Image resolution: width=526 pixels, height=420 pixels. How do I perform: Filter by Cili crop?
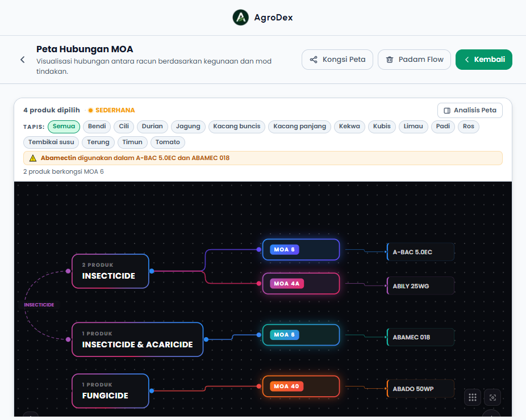coord(124,127)
